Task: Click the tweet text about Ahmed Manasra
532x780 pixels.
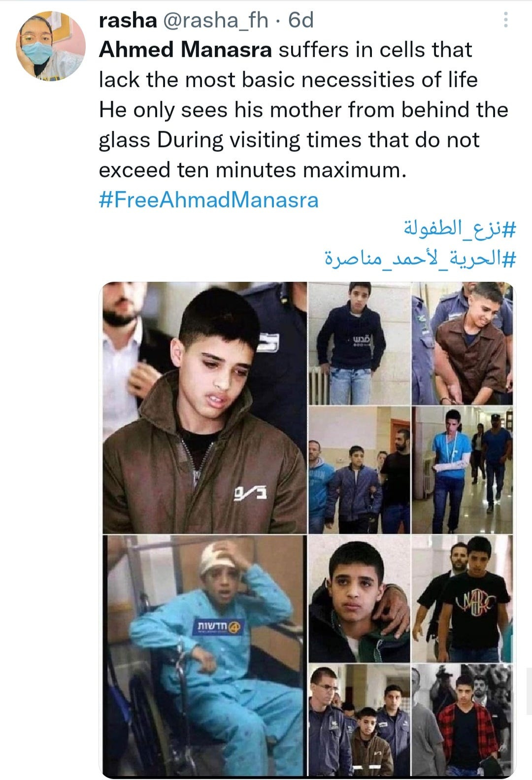Action: pyautogui.click(x=303, y=110)
